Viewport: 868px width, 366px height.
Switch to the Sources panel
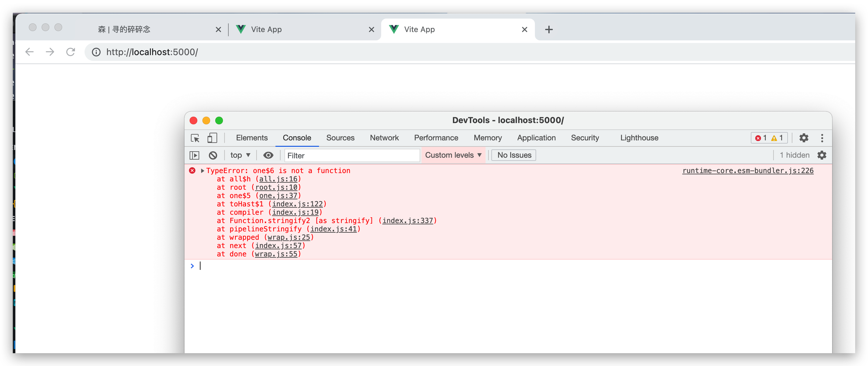pyautogui.click(x=340, y=138)
